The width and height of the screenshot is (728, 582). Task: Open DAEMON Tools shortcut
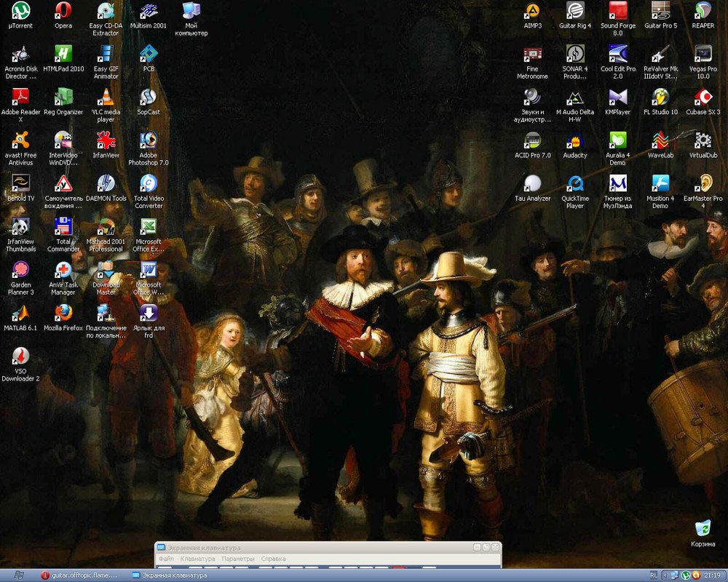pyautogui.click(x=106, y=188)
